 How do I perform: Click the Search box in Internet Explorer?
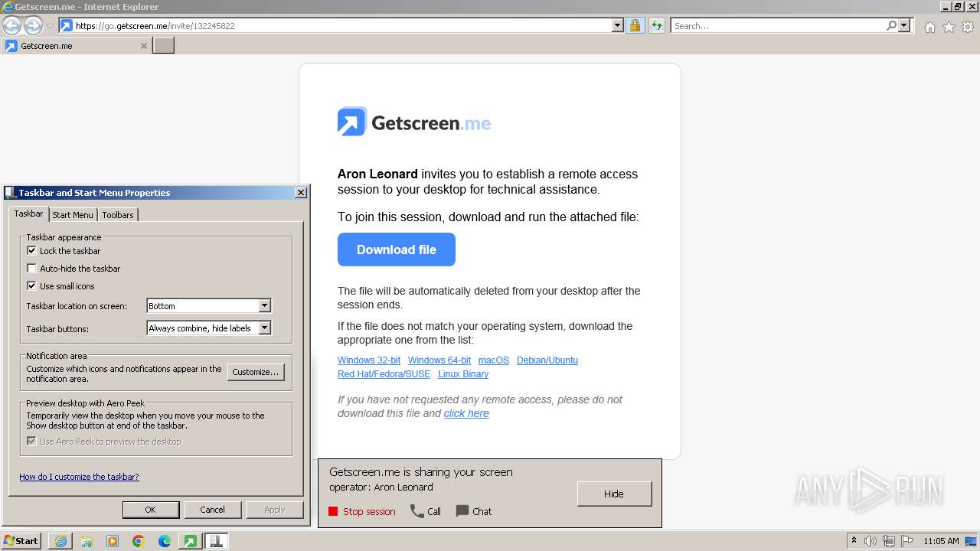[778, 25]
